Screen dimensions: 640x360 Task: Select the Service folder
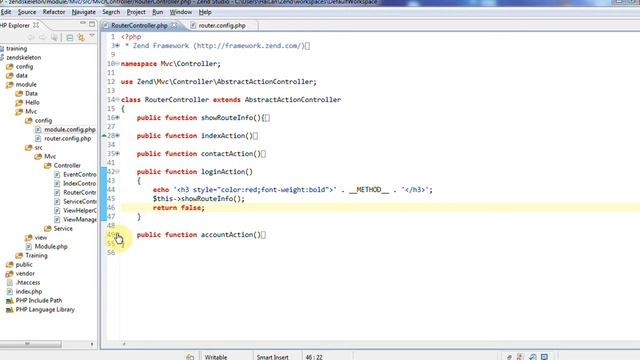tap(63, 229)
